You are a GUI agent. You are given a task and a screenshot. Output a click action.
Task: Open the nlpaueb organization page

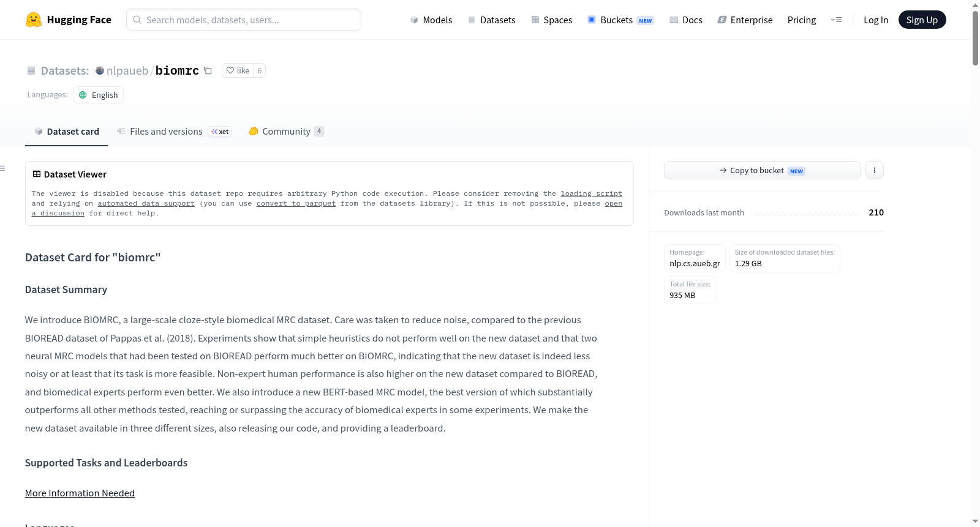tap(127, 70)
